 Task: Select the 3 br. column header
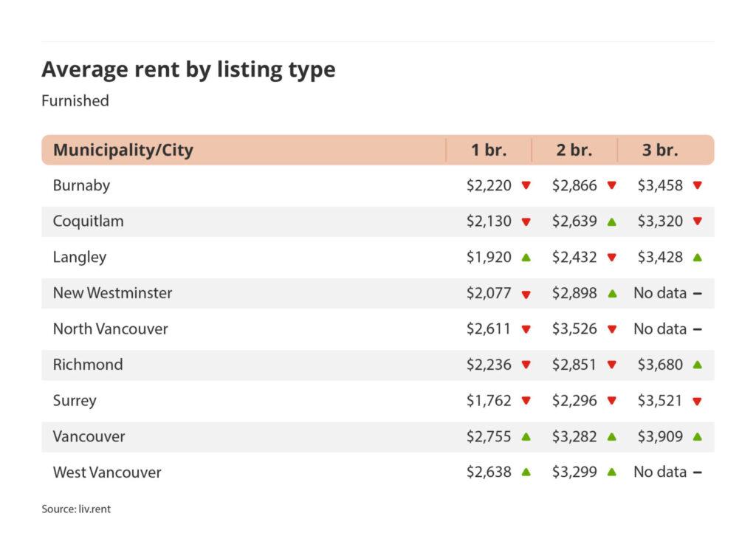pos(659,150)
